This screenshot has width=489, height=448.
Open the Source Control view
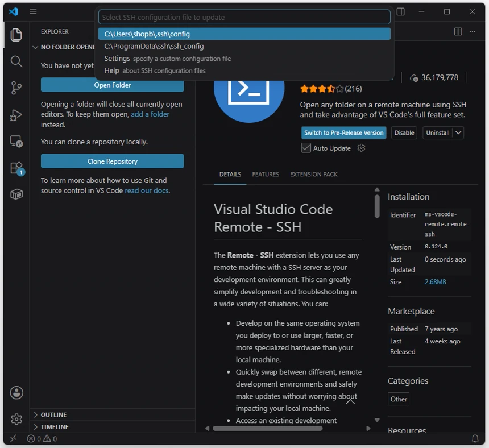pyautogui.click(x=16, y=88)
